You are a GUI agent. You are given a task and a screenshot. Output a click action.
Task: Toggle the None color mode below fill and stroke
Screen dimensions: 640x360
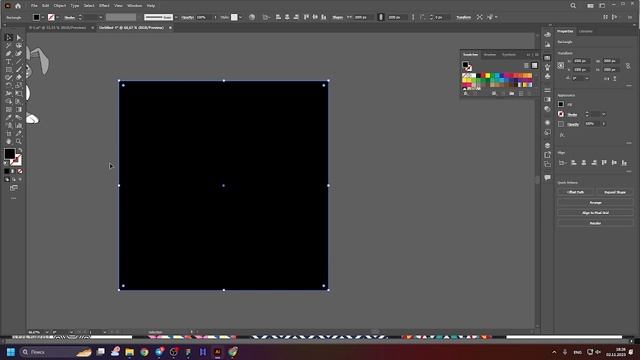coord(20,171)
